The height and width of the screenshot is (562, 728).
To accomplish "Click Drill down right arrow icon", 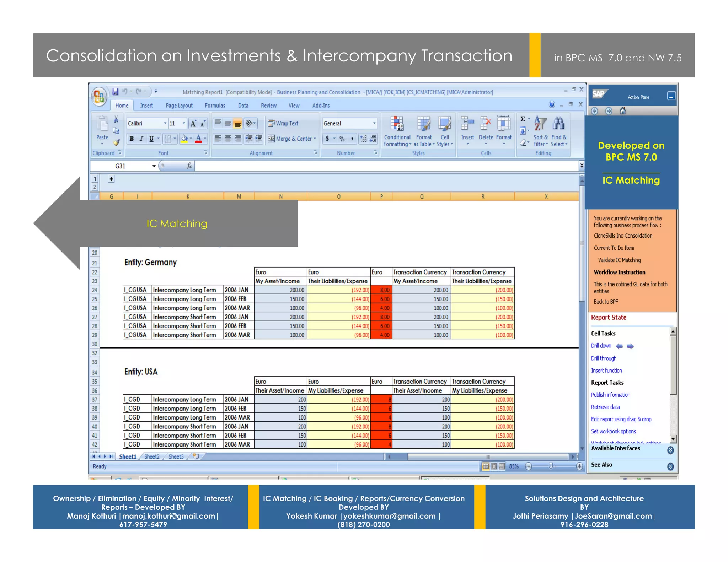I will pos(630,346).
